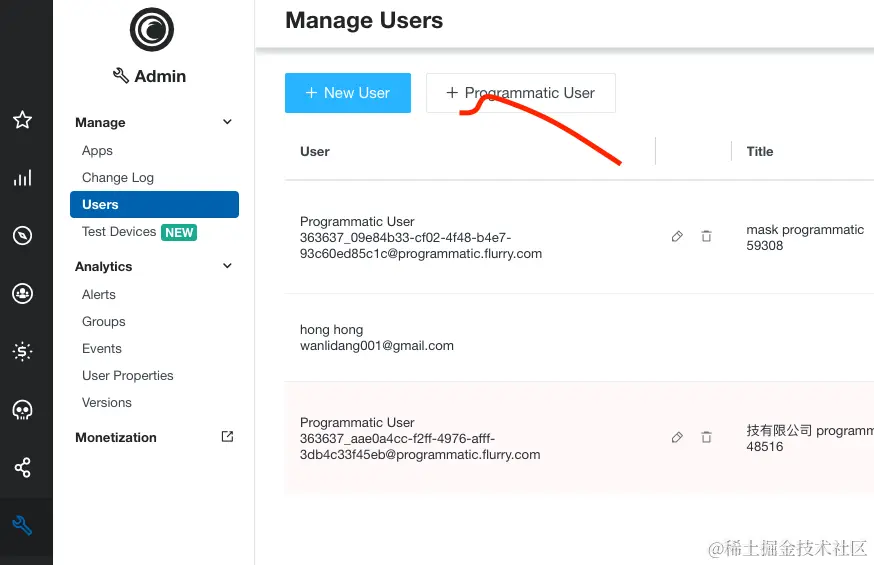The image size is (874, 565).
Task: Collapse the Analytics section chevron
Action: click(227, 266)
